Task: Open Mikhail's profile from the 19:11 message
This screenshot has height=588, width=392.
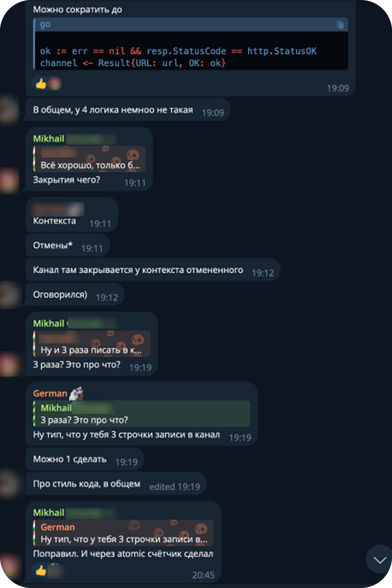Action: tap(49, 139)
